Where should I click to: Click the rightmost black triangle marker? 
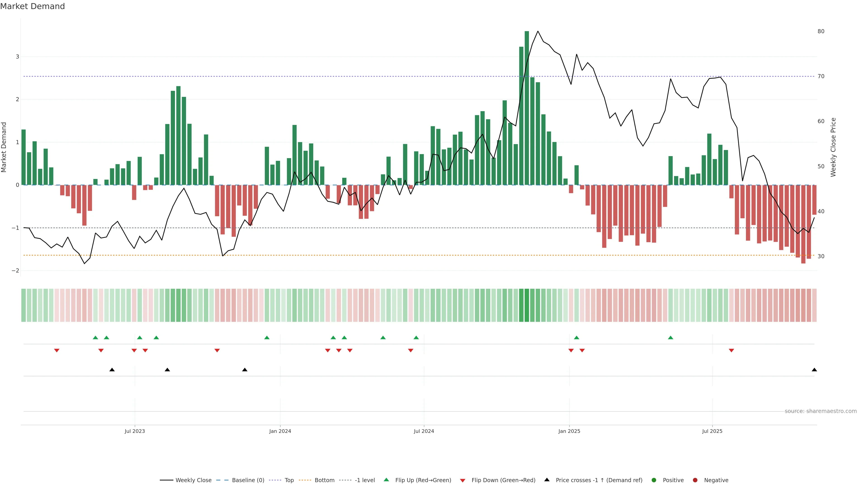[814, 370]
